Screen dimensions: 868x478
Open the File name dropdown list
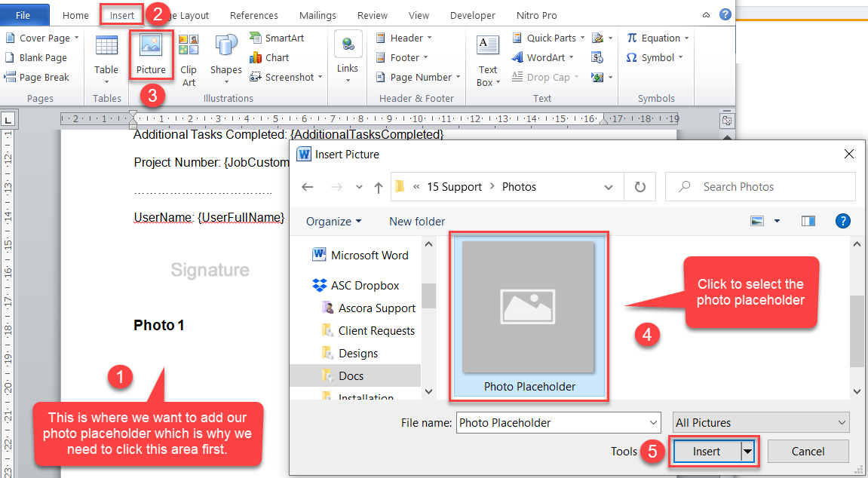coord(653,423)
